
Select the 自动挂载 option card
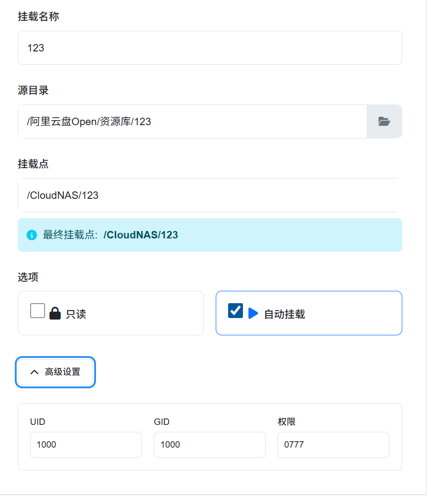(309, 313)
